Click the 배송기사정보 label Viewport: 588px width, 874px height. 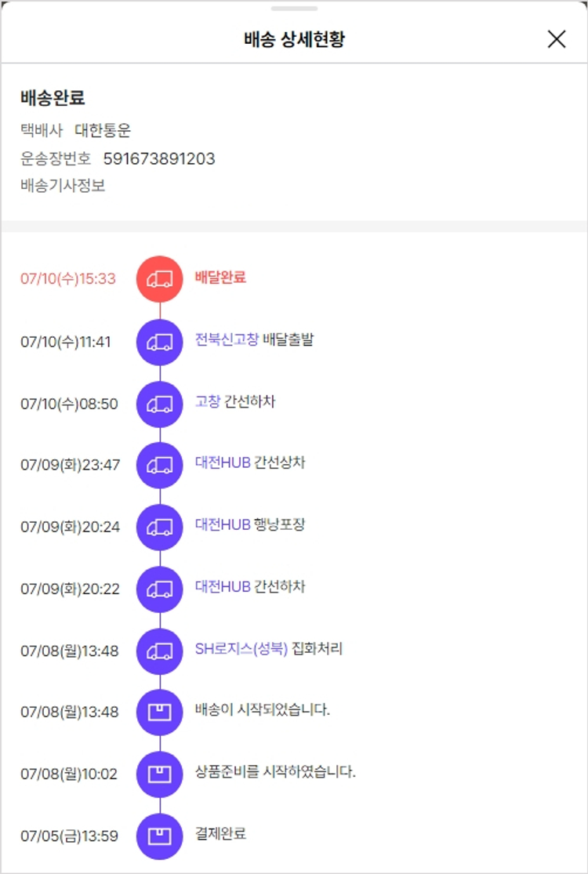pyautogui.click(x=63, y=186)
